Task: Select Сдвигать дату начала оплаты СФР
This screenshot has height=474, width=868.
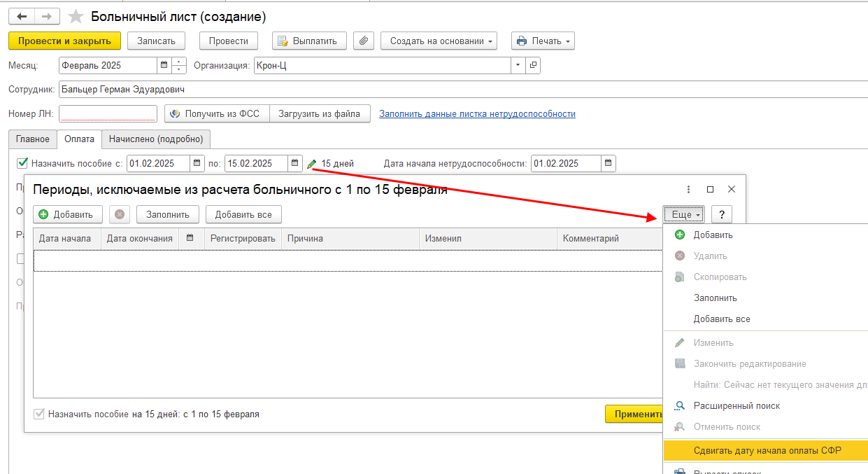Action: tap(766, 450)
